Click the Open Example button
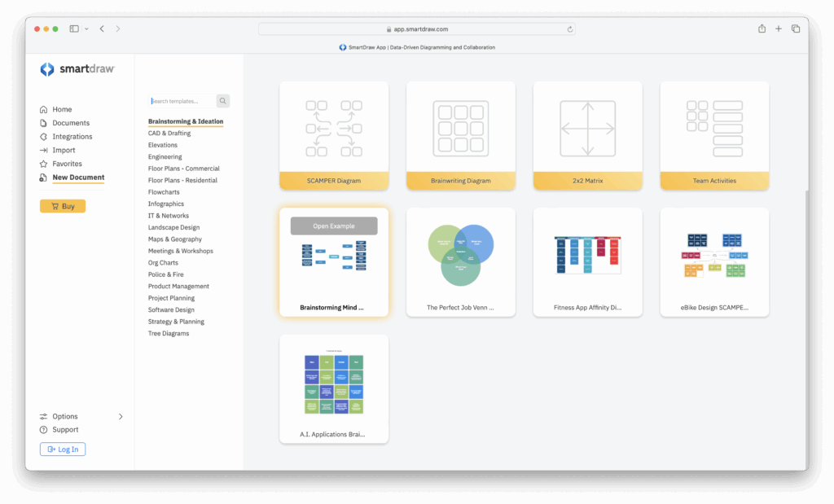The height and width of the screenshot is (504, 834). 334,226
